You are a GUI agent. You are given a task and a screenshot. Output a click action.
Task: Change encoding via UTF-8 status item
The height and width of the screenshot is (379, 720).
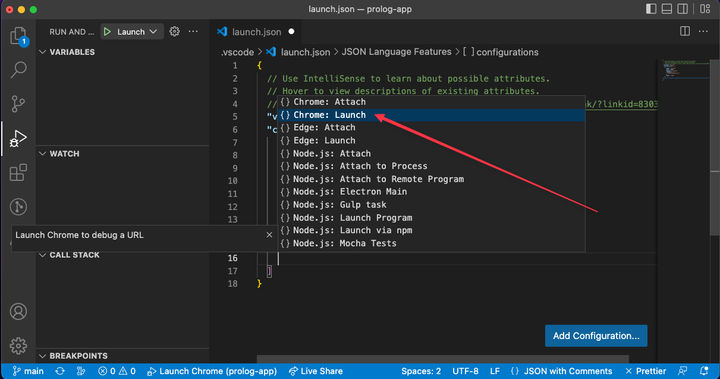(x=465, y=371)
